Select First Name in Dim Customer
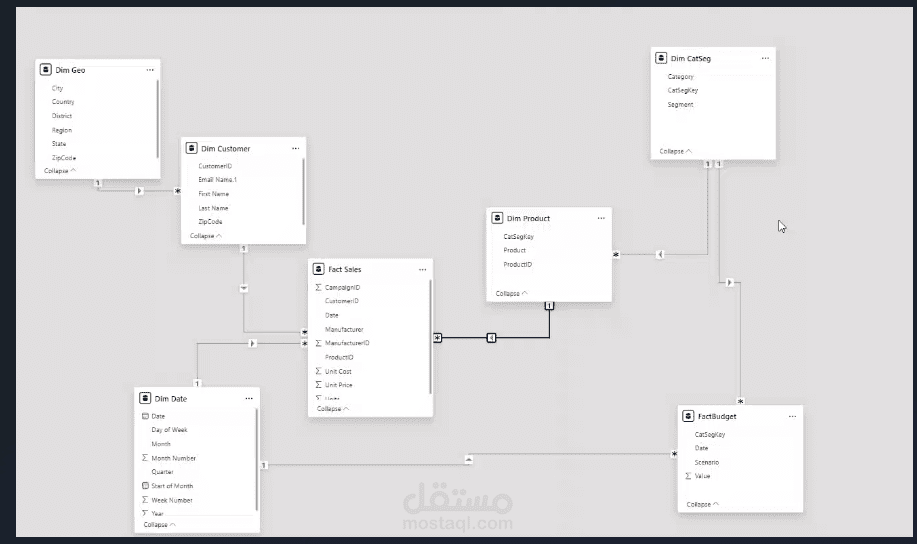 [x=213, y=194]
